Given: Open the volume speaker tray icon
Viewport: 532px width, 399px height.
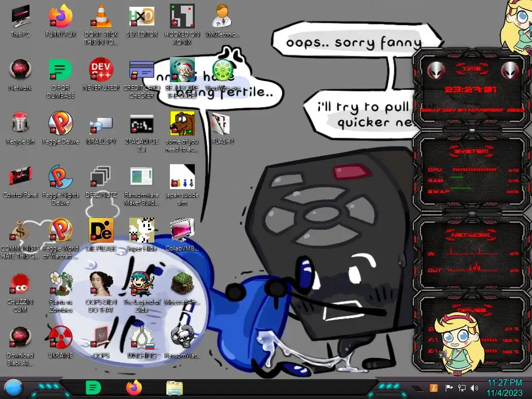Looking at the screenshot, I should click(474, 388).
